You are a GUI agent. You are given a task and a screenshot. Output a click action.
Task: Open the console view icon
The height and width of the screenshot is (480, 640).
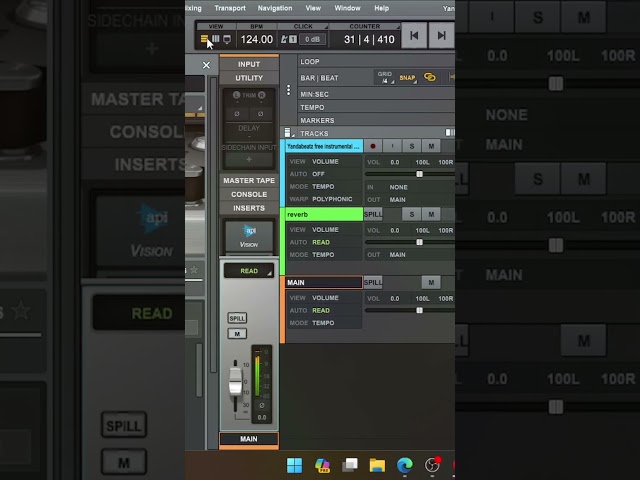(227, 39)
